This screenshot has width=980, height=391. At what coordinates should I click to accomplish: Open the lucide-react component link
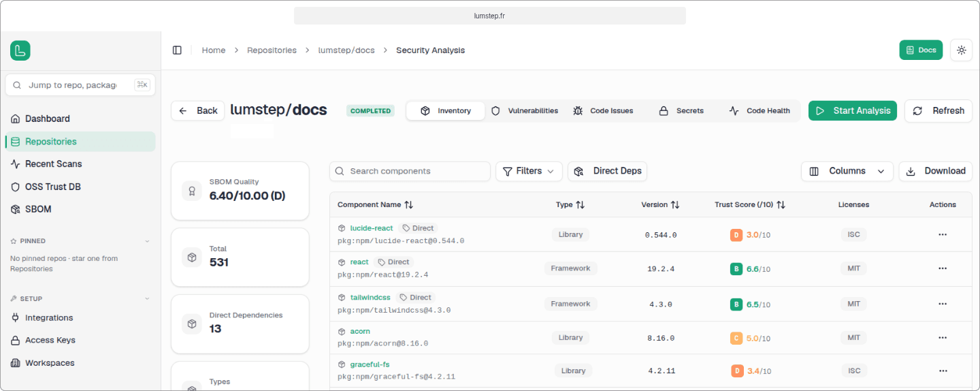pos(372,228)
